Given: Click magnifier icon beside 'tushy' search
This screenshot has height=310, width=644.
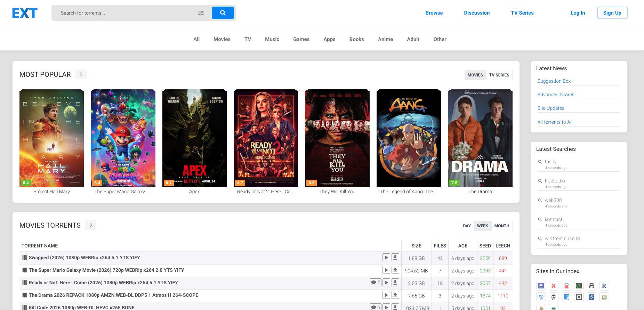Looking at the screenshot, I should 540,162.
